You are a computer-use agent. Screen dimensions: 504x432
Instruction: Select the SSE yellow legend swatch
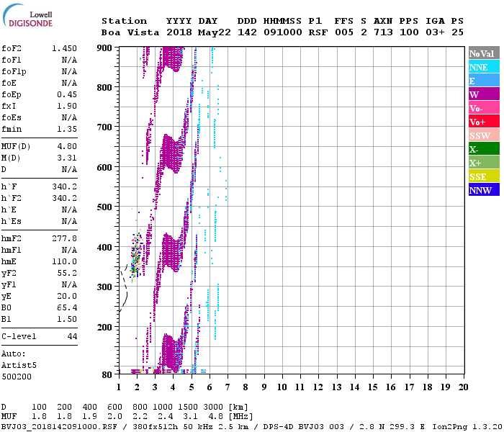[484, 176]
